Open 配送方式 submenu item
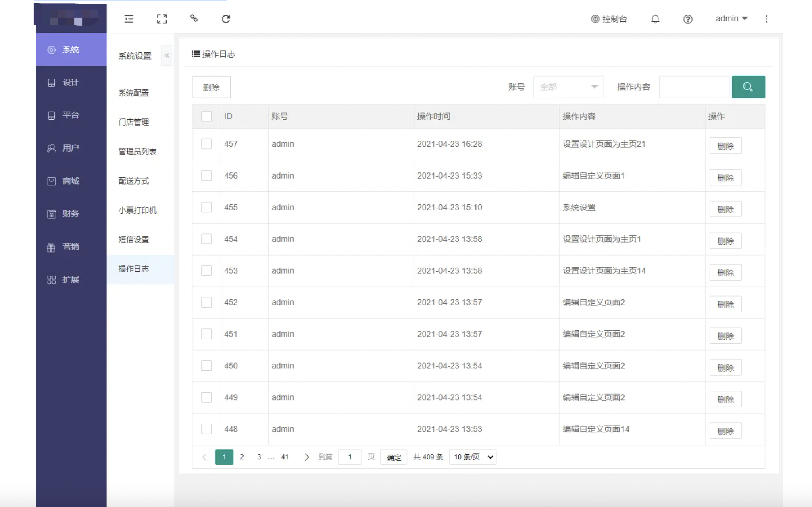Screen dimensions: 812x507 pyautogui.click(x=140, y=181)
